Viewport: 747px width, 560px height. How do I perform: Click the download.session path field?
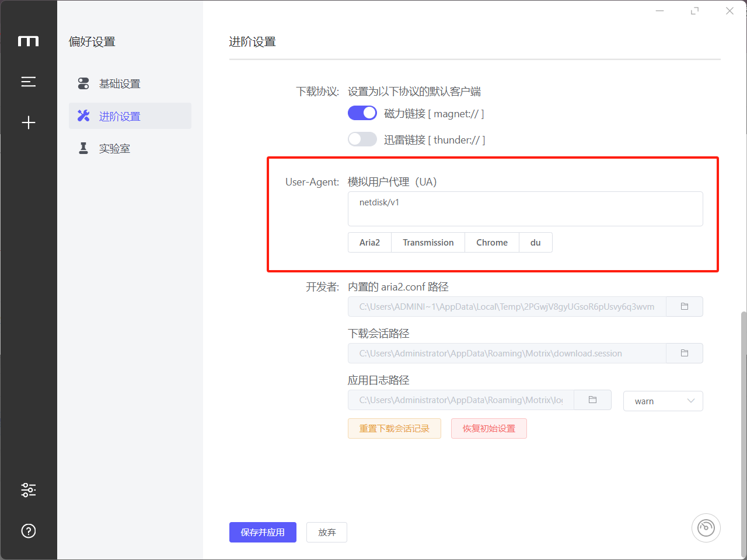click(x=507, y=353)
